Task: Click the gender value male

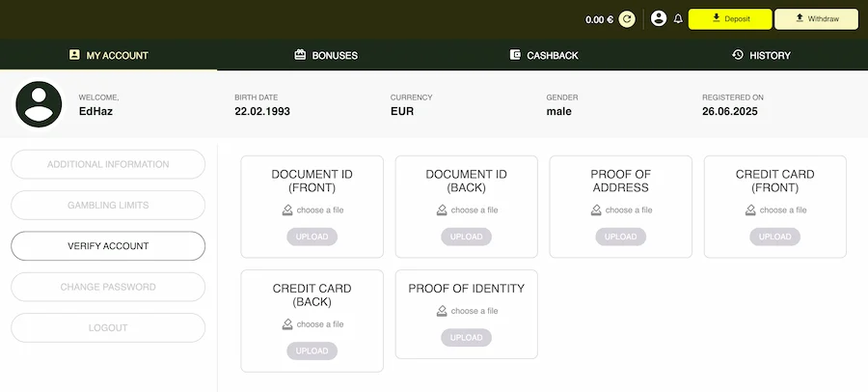Action: (x=559, y=111)
